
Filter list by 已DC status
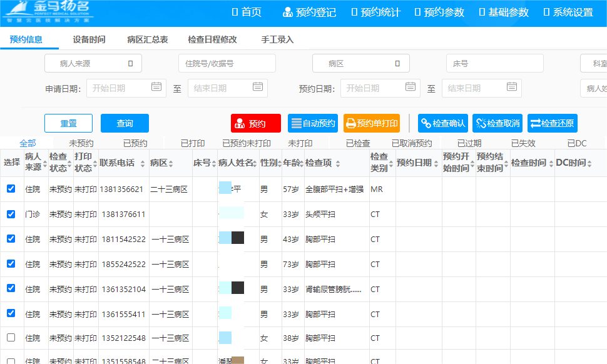click(577, 143)
